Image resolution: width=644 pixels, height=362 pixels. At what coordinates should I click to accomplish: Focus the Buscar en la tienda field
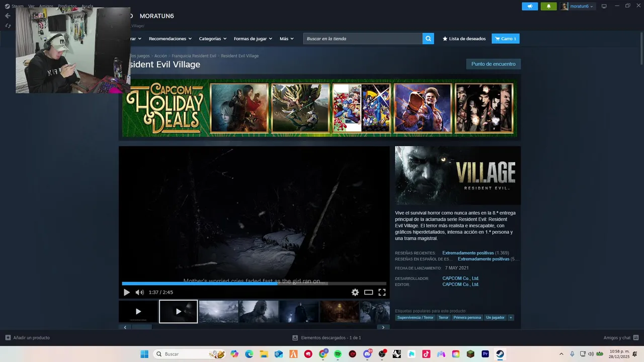pyautogui.click(x=363, y=39)
